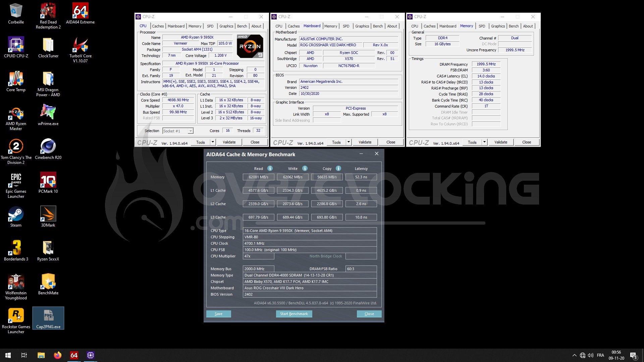Click Start Benchmark in AIDA64 window
Viewport: 644px width, 362px height.
coord(294,314)
